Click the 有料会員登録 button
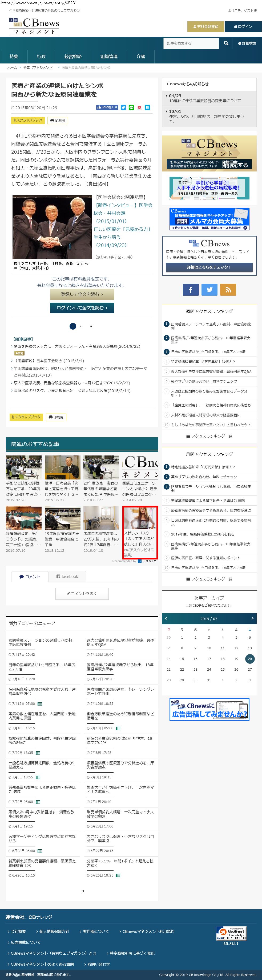 [206, 27]
